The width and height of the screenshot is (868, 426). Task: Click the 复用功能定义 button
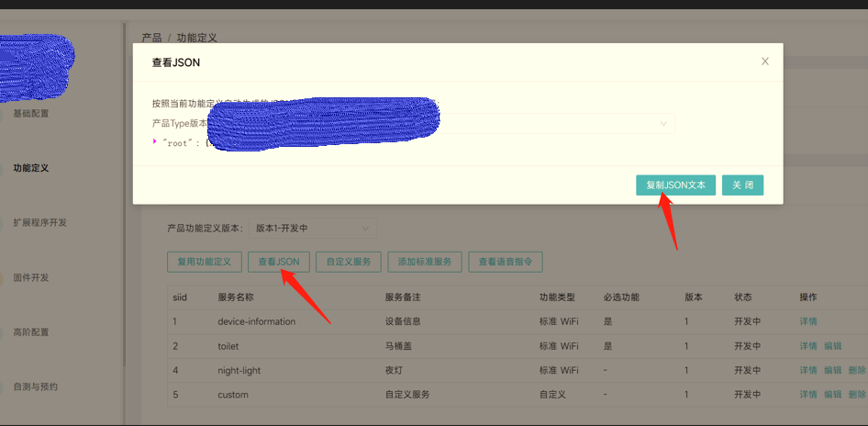click(204, 262)
